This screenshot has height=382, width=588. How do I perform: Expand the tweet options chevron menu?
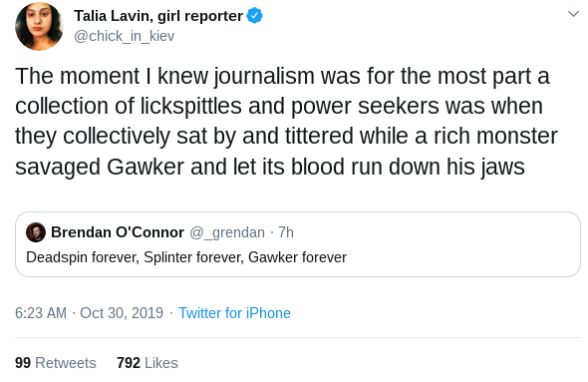tap(573, 14)
